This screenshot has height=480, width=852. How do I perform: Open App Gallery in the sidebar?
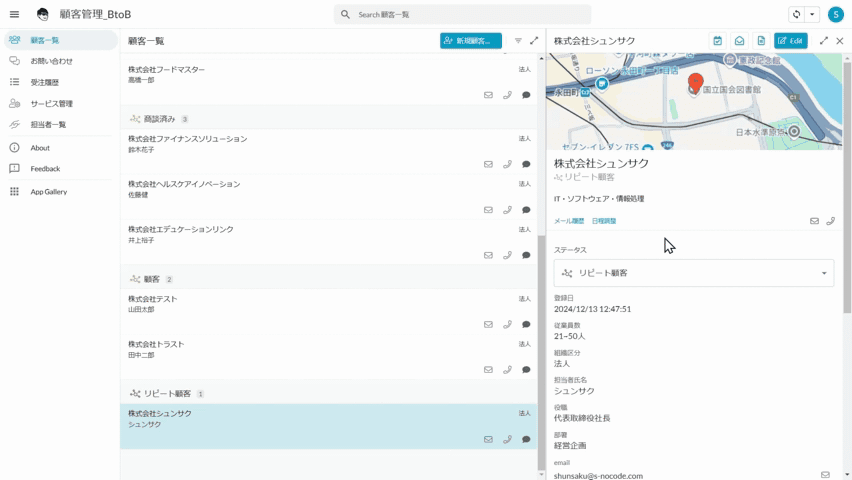pos(60,192)
